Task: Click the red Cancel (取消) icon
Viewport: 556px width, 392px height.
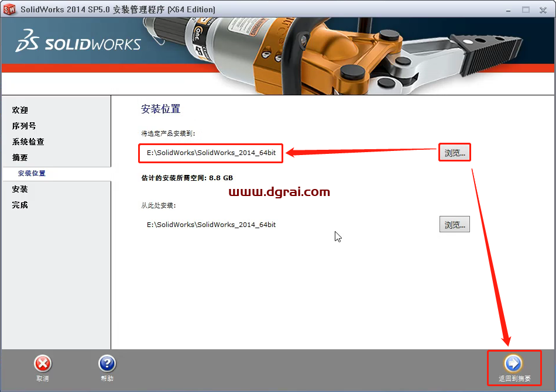Action: click(43, 364)
